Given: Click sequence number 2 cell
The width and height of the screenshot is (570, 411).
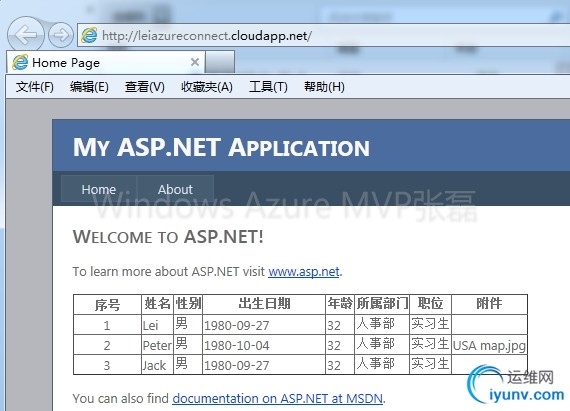Looking at the screenshot, I should [107, 345].
